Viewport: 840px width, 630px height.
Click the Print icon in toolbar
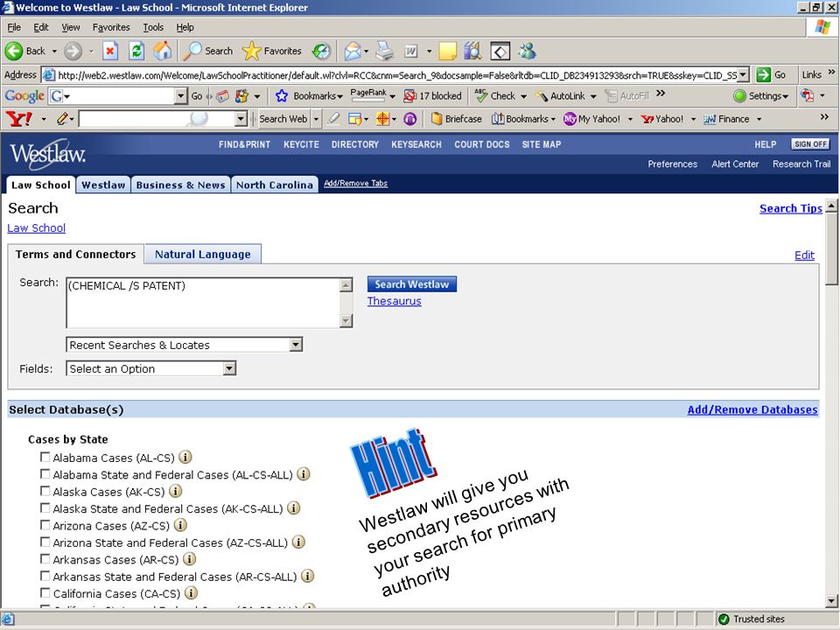(385, 52)
